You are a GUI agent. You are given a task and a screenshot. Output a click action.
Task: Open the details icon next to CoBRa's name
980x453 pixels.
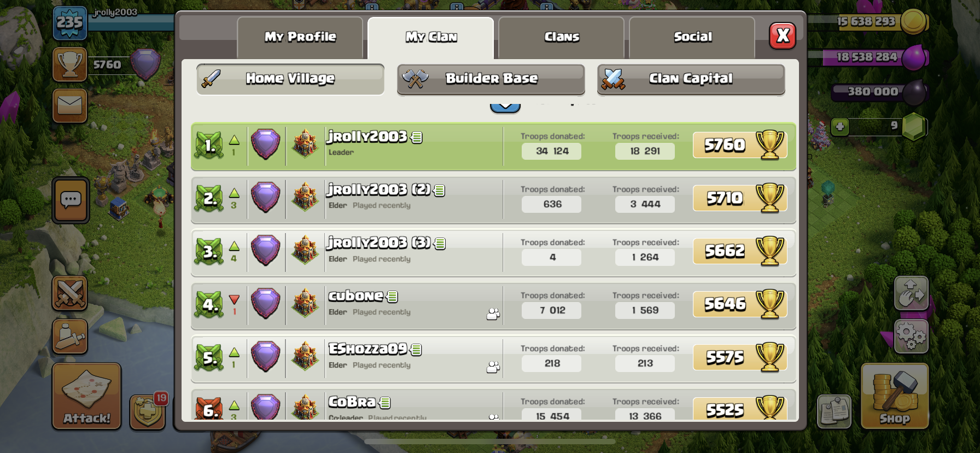tap(384, 403)
